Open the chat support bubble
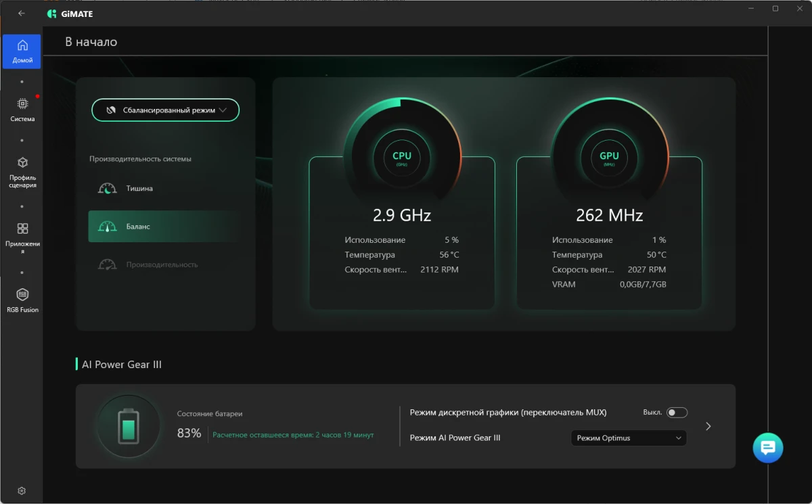812x504 pixels. (x=768, y=448)
